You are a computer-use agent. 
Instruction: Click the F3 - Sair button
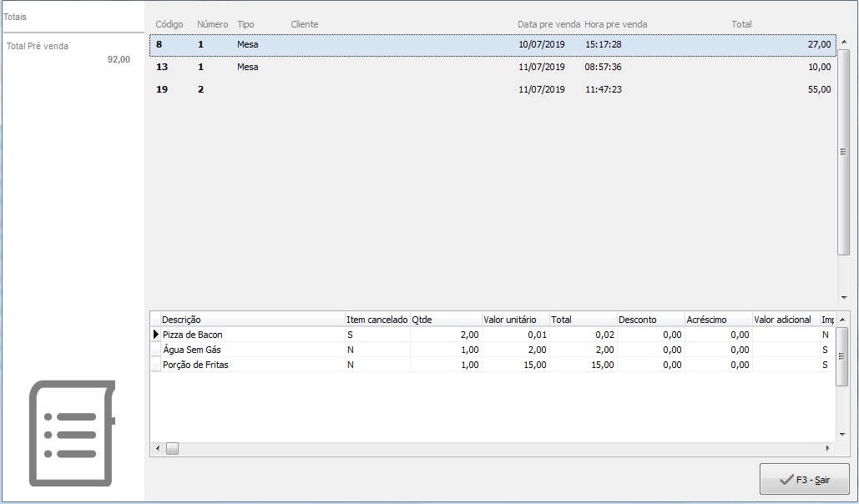tap(804, 480)
